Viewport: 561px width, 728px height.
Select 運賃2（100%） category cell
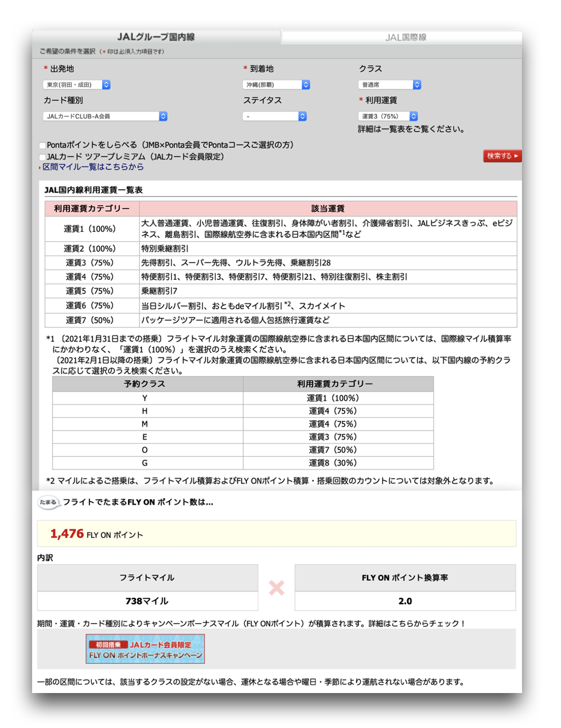click(92, 249)
